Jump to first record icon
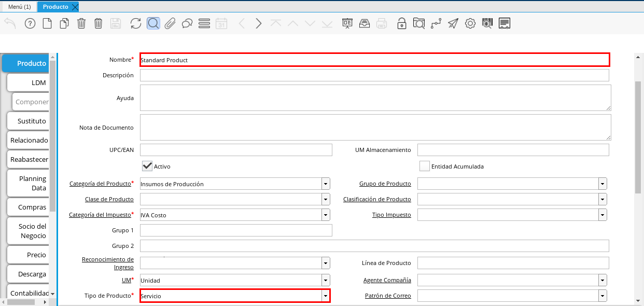 tap(276, 23)
